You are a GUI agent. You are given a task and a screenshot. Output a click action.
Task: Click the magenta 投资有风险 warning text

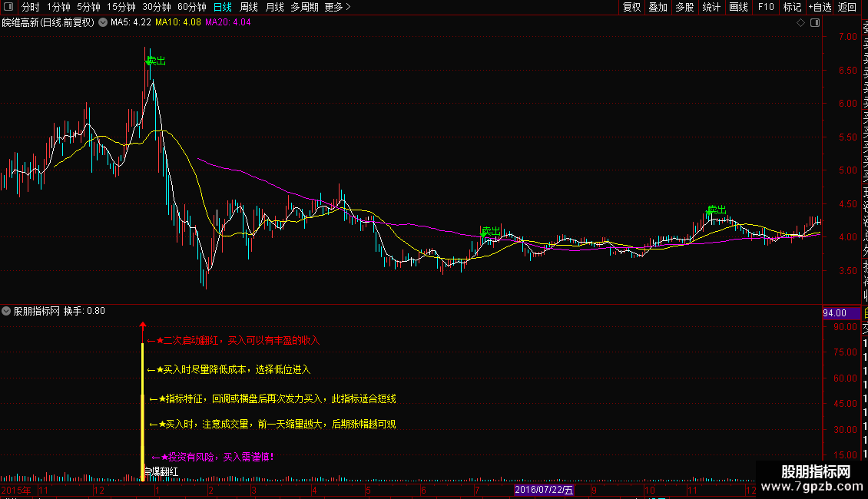(x=213, y=457)
